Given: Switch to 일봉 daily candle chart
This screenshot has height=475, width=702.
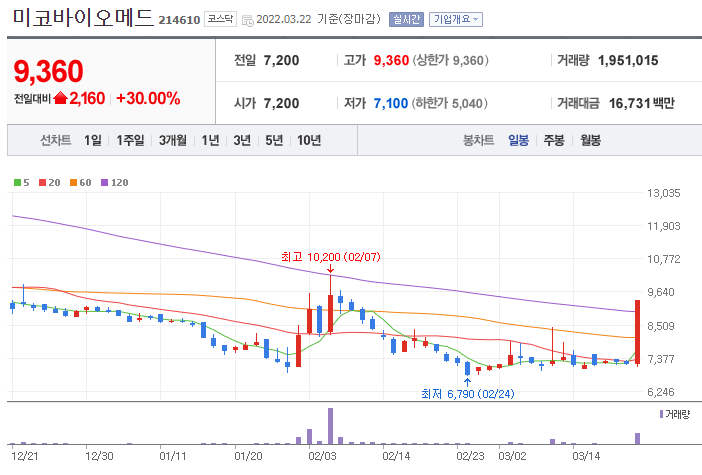Looking at the screenshot, I should [518, 140].
